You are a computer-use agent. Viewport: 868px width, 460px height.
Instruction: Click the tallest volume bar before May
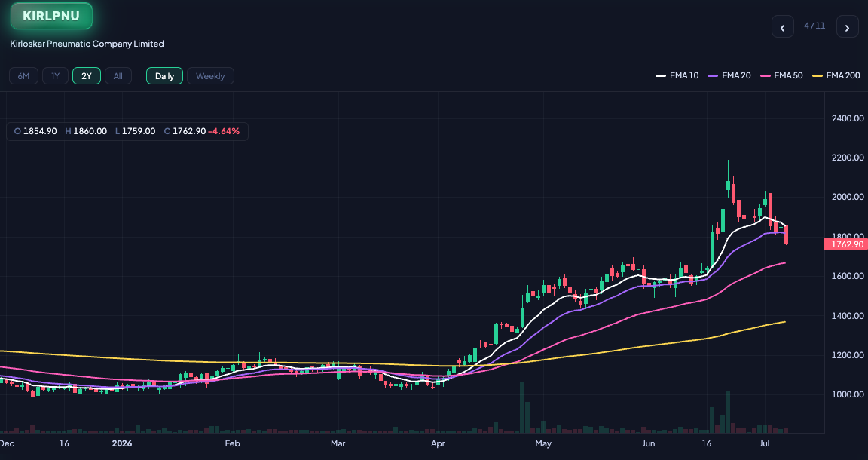click(x=521, y=407)
